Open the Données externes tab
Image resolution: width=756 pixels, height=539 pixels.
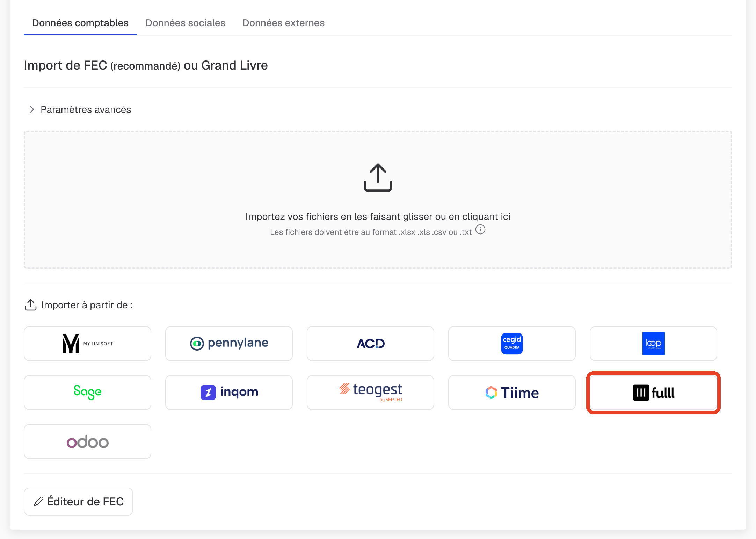point(283,23)
